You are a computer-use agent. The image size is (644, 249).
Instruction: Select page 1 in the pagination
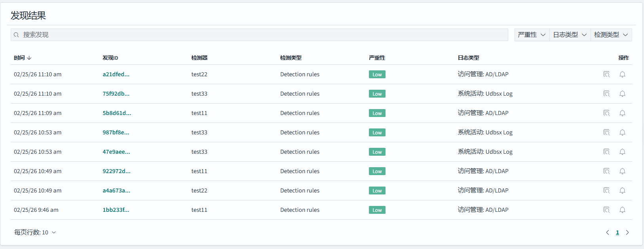[x=617, y=232]
